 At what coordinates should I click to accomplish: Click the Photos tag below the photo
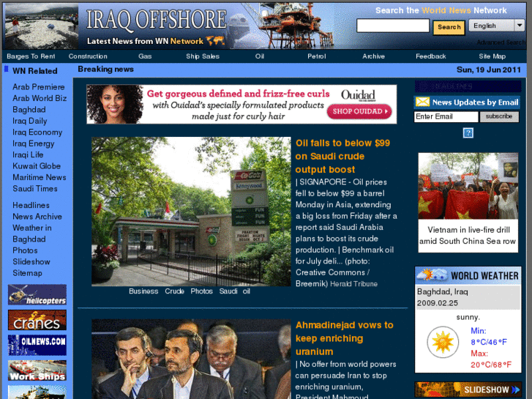(x=201, y=291)
